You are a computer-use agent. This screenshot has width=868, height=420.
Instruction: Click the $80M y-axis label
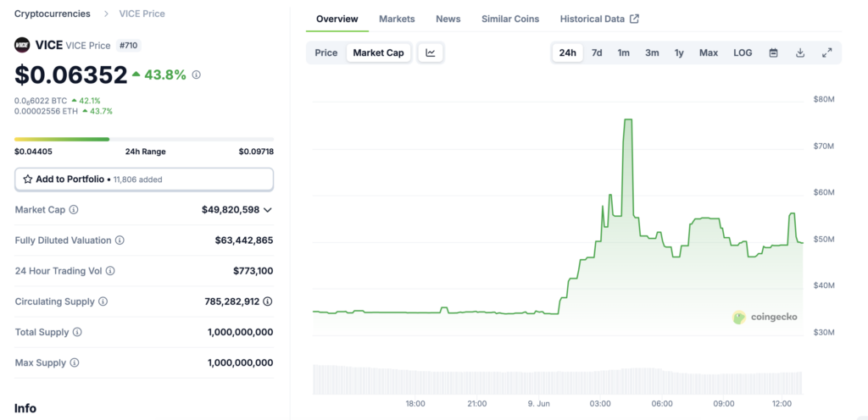coord(824,99)
